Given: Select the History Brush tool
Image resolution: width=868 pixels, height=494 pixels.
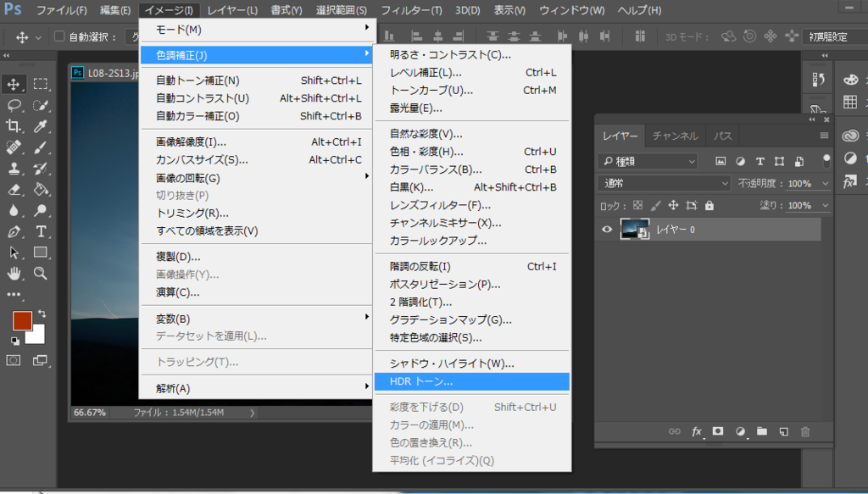Looking at the screenshot, I should [41, 168].
